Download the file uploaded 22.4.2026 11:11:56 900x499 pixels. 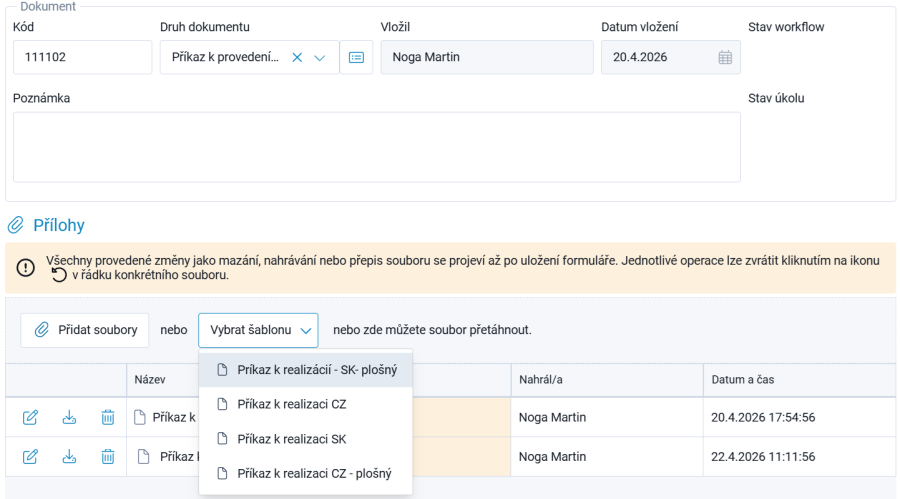point(69,457)
